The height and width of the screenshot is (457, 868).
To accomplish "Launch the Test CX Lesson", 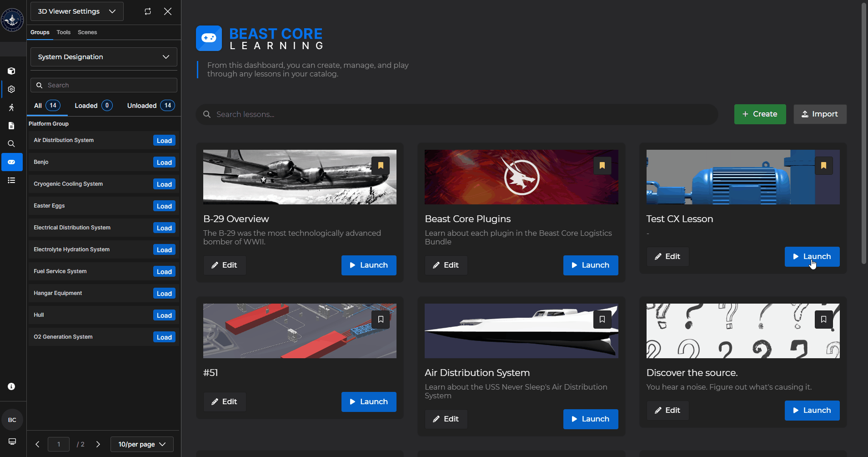I will [x=812, y=257].
